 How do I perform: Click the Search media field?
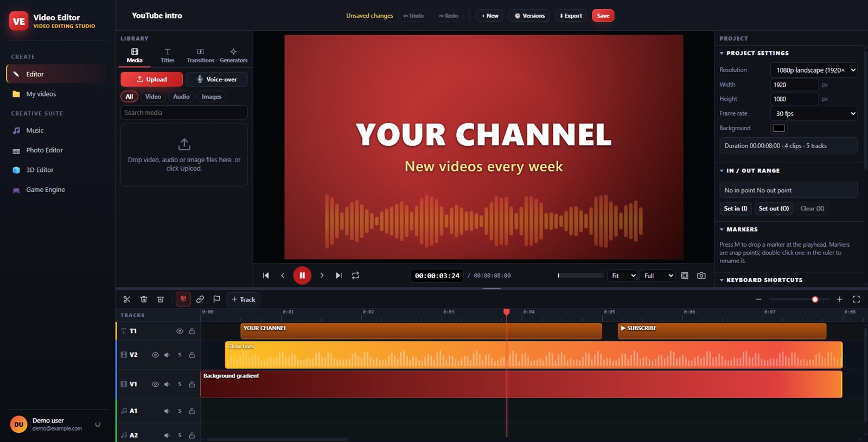click(184, 113)
